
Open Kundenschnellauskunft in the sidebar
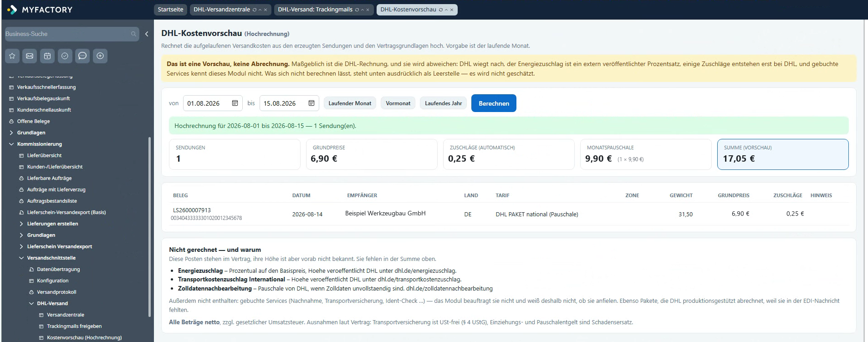pos(44,110)
